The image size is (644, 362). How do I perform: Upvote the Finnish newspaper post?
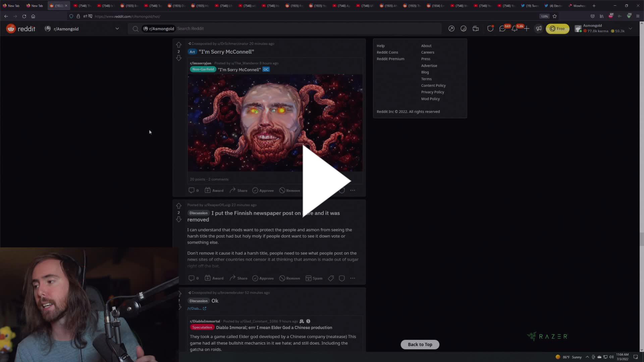(179, 206)
